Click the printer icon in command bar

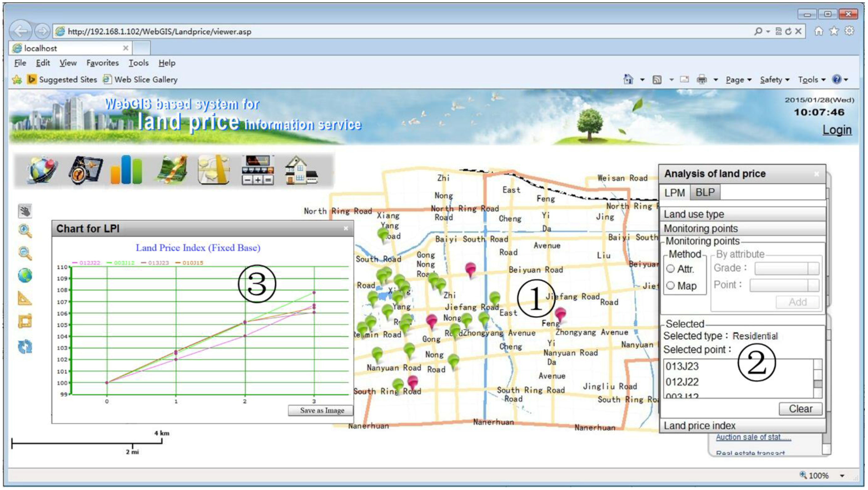702,79
